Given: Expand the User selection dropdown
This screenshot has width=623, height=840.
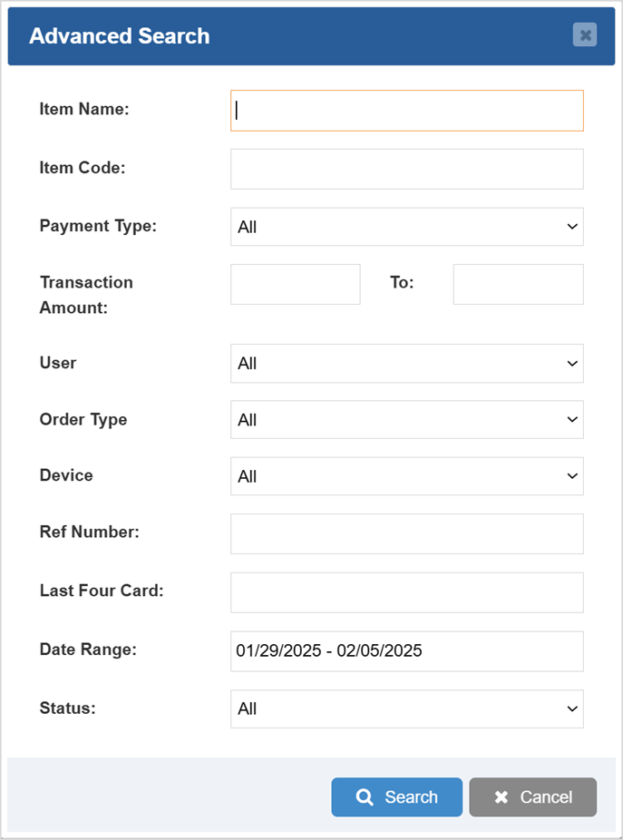Looking at the screenshot, I should (x=406, y=362).
